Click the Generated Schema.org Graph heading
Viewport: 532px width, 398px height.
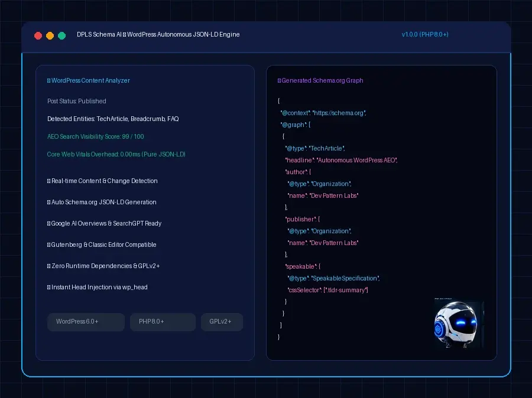coord(320,80)
